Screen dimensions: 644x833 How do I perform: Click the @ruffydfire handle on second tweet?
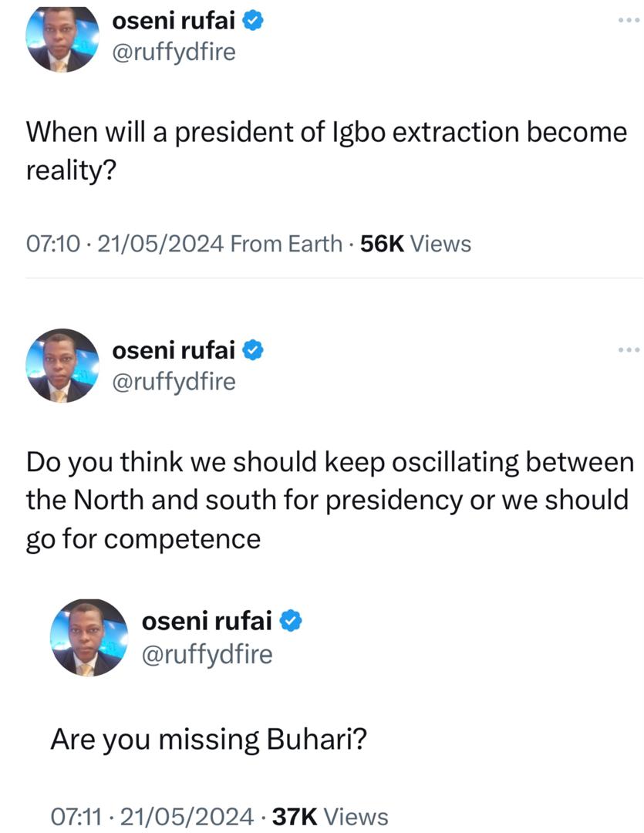175,382
